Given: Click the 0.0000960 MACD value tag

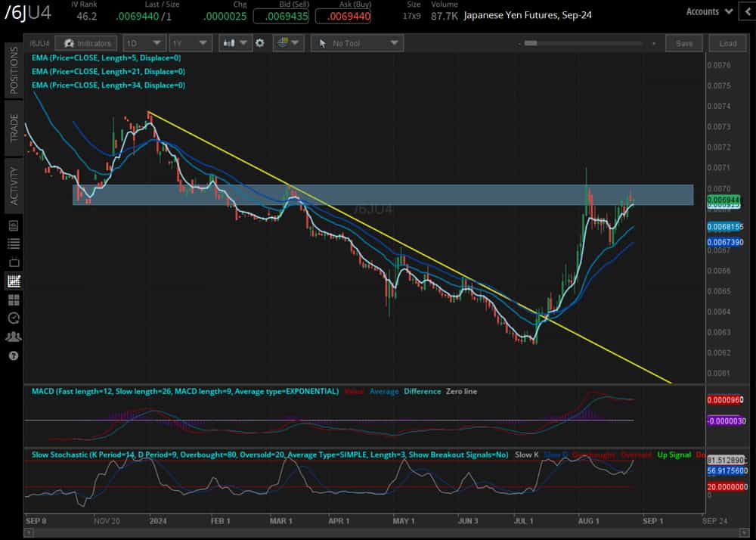Looking at the screenshot, I should coord(725,399).
